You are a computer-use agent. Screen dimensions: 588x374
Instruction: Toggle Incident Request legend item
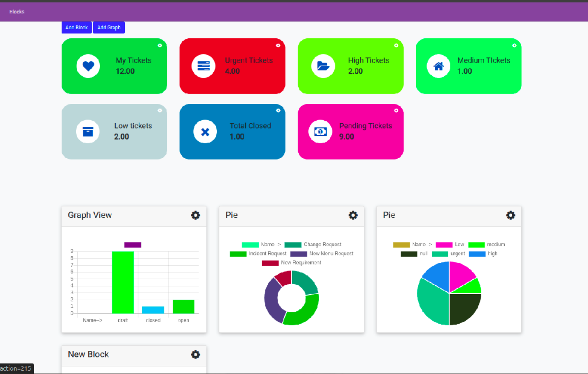click(x=258, y=254)
